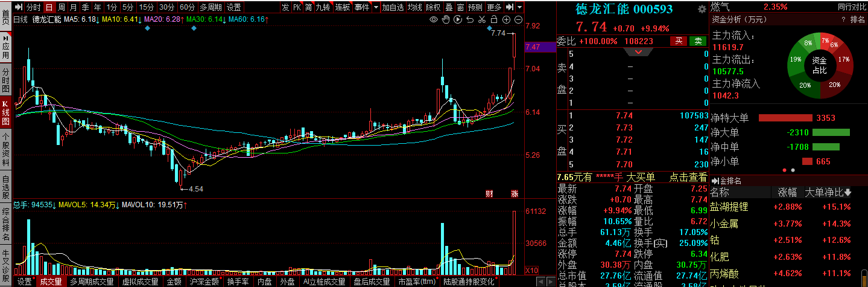Select the 月 monthly period
The height and width of the screenshot is (287, 868).
[73, 7]
